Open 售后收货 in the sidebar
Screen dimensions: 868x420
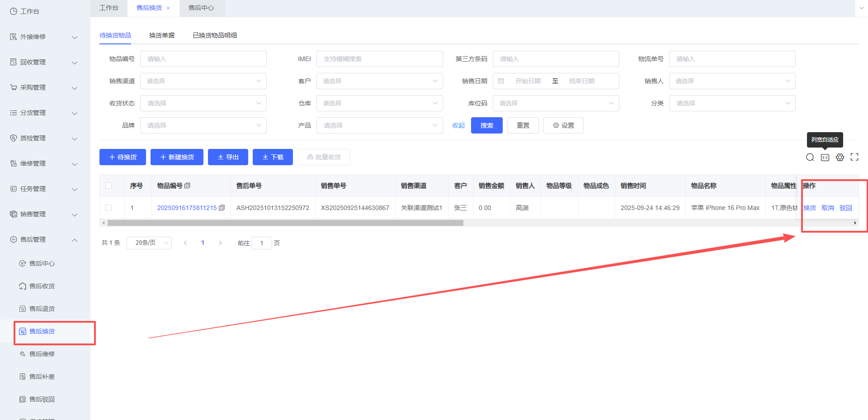pos(42,286)
